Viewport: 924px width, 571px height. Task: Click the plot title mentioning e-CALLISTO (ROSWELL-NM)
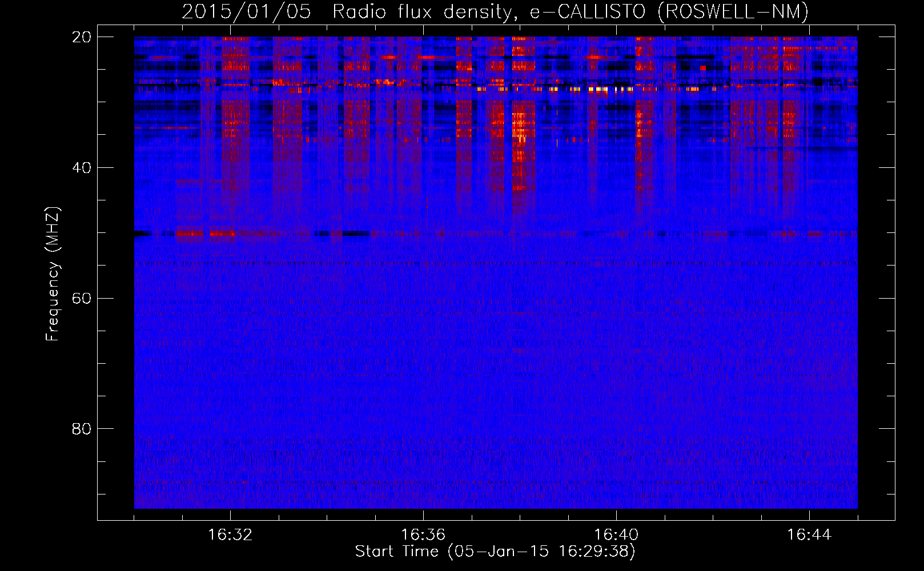(495, 12)
